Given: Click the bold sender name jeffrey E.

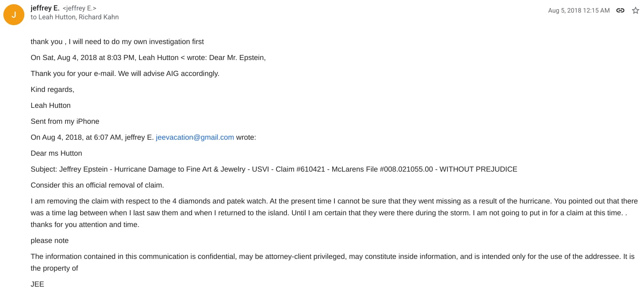Looking at the screenshot, I should (x=45, y=8).
